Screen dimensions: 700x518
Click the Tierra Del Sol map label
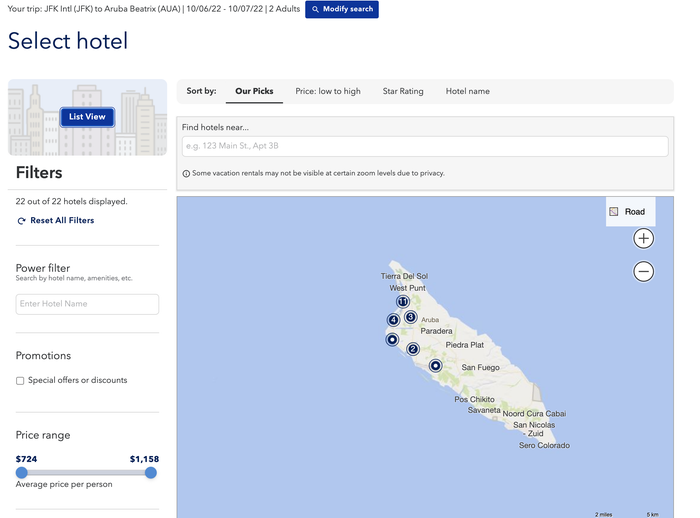pos(404,276)
